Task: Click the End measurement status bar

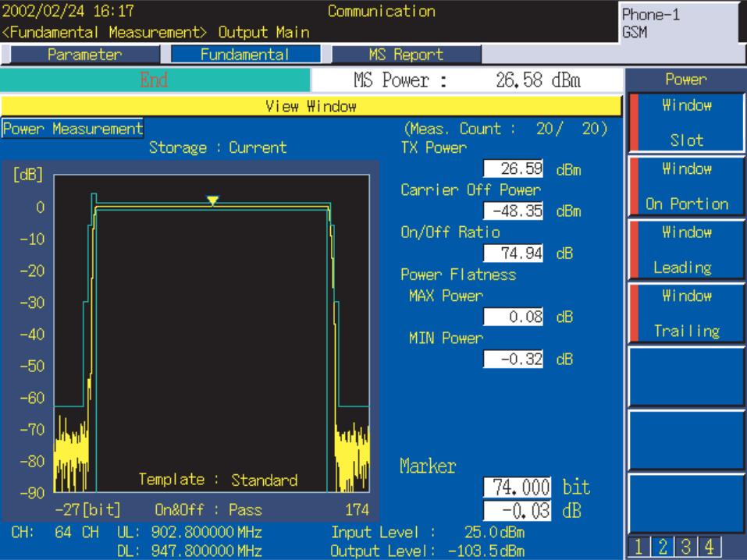Action: pos(155,80)
